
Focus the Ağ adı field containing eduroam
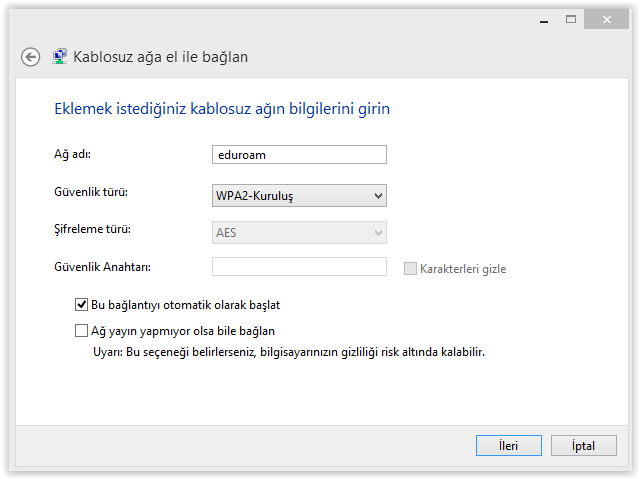tap(299, 155)
